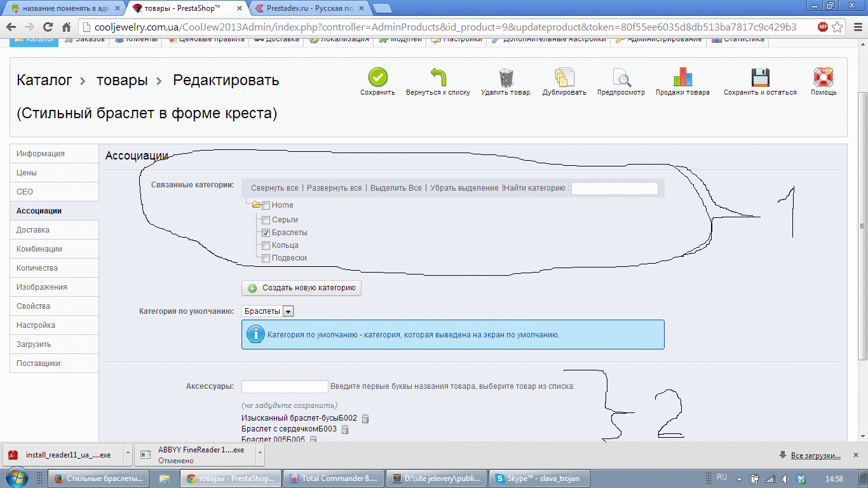Viewport: 868px width, 488px height.
Task: Click the volume icon in system tray
Action: [x=785, y=478]
